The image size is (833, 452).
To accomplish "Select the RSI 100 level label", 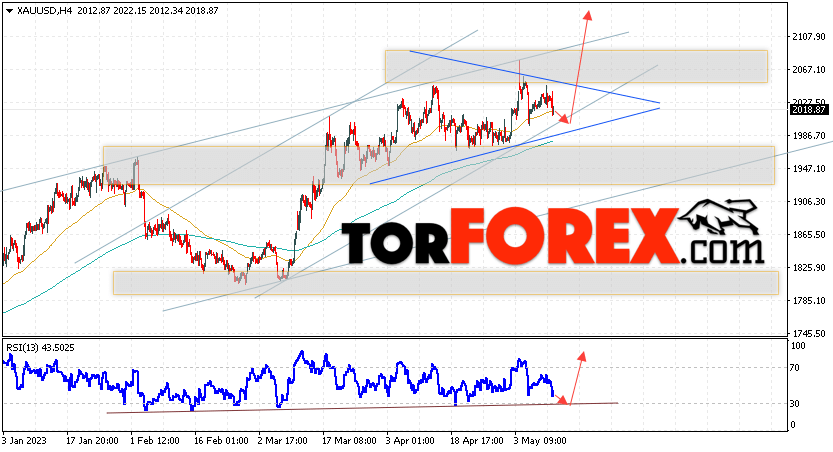I will coord(798,346).
